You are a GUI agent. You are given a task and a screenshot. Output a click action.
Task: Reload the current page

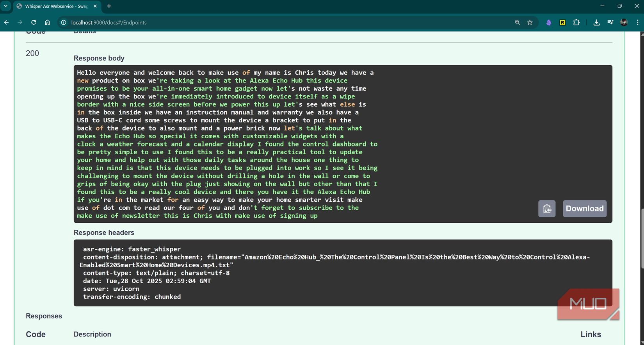pyautogui.click(x=34, y=23)
